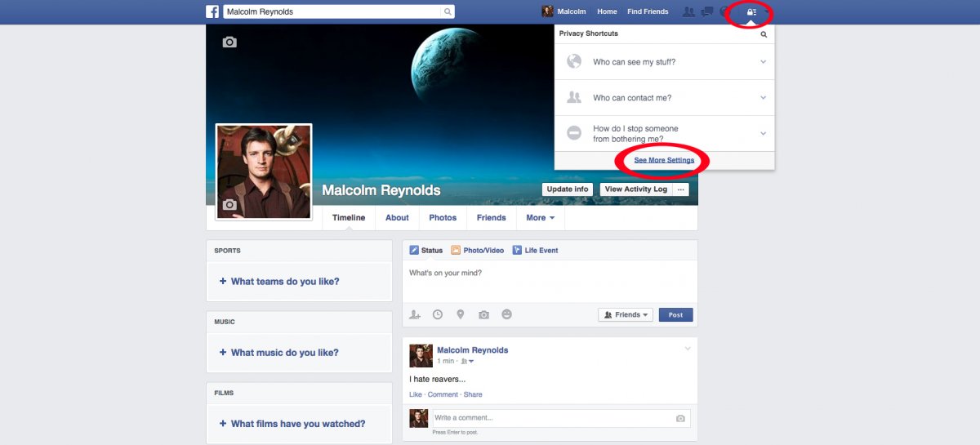Click the cover photo camera icon
The image size is (980, 445).
pos(229,42)
